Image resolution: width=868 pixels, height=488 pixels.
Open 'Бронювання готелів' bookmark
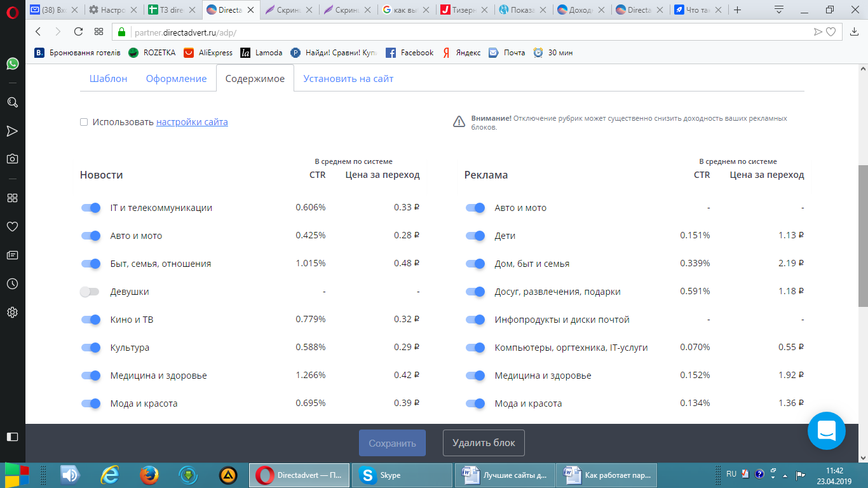coord(78,53)
